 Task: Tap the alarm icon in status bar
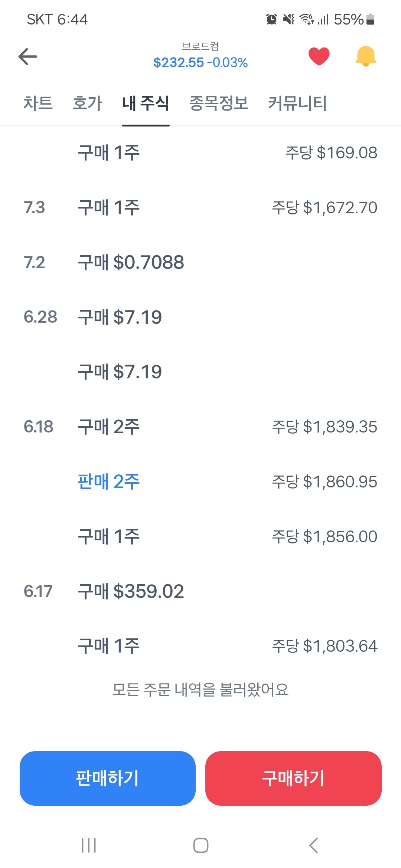click(271, 19)
